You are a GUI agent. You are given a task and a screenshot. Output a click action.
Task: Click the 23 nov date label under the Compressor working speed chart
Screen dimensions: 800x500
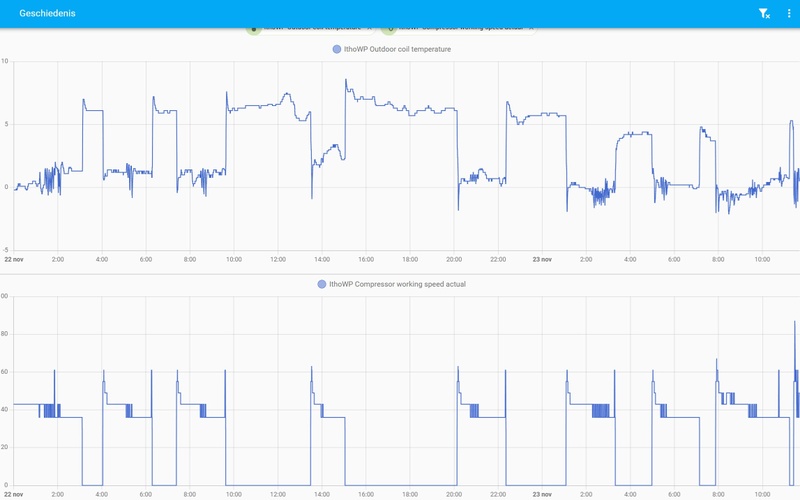pos(542,494)
